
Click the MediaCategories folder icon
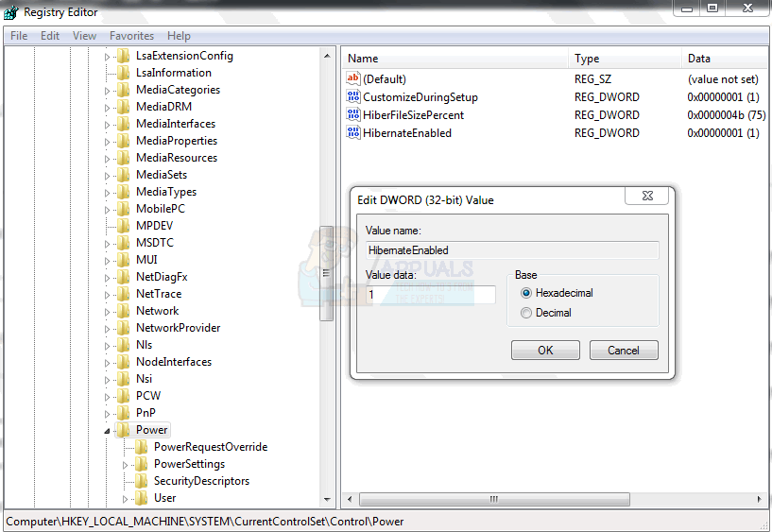(x=123, y=90)
